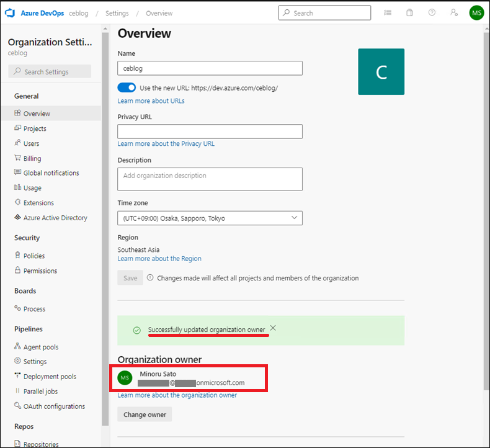490x448 pixels.
Task: Click the ceblog breadcrumb link
Action: [x=78, y=14]
